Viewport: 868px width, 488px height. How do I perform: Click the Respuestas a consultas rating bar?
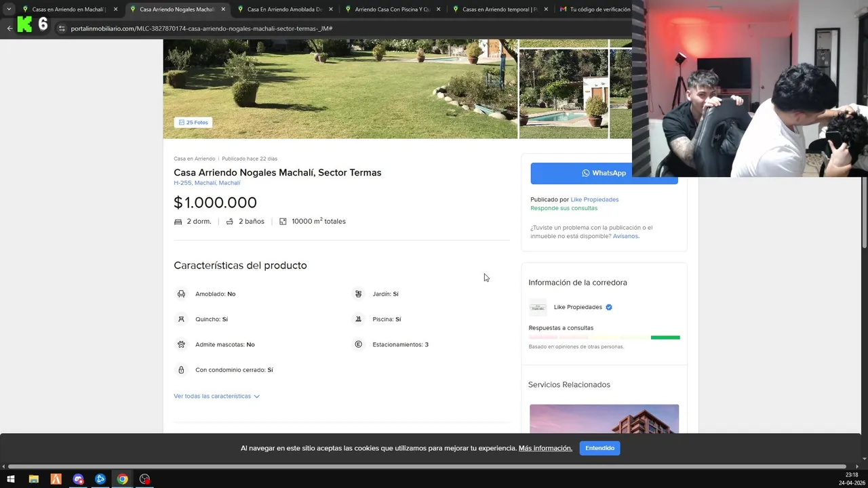[x=604, y=337]
